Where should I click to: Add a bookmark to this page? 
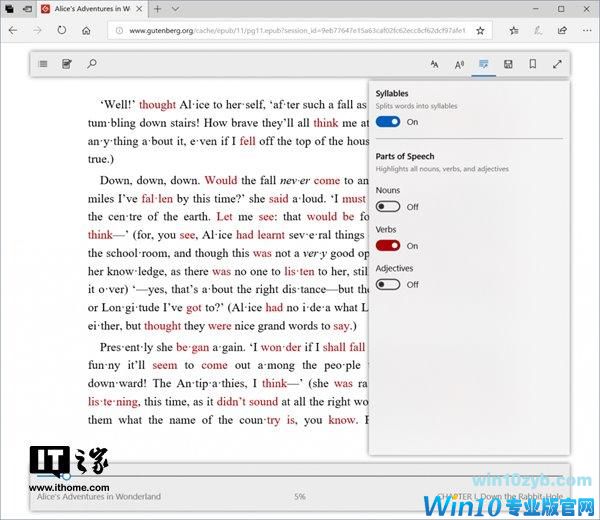[x=532, y=64]
